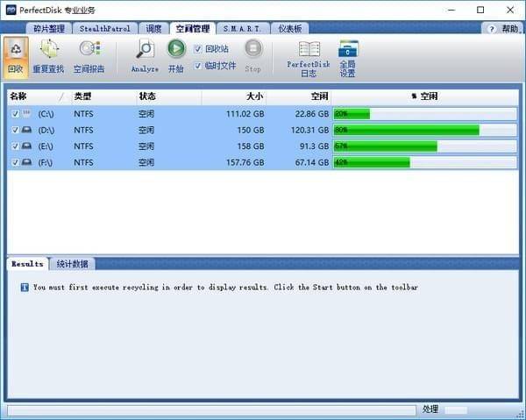Screen dimensions: 526x420
Task: Open the 统计数据 statistics tab
Action: (73, 264)
